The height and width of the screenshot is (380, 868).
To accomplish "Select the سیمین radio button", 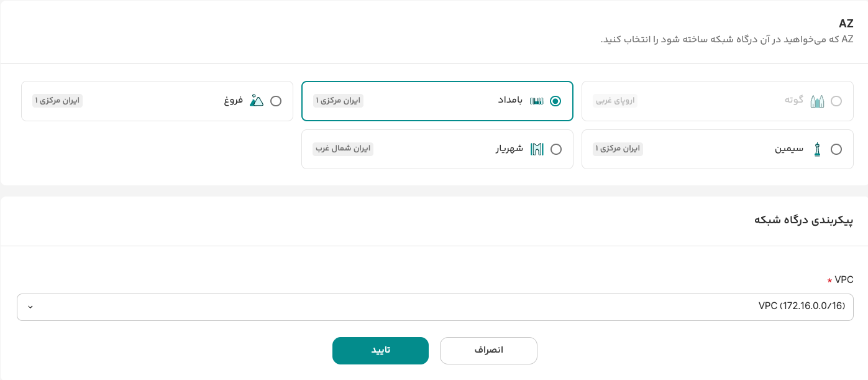I will pos(836,149).
